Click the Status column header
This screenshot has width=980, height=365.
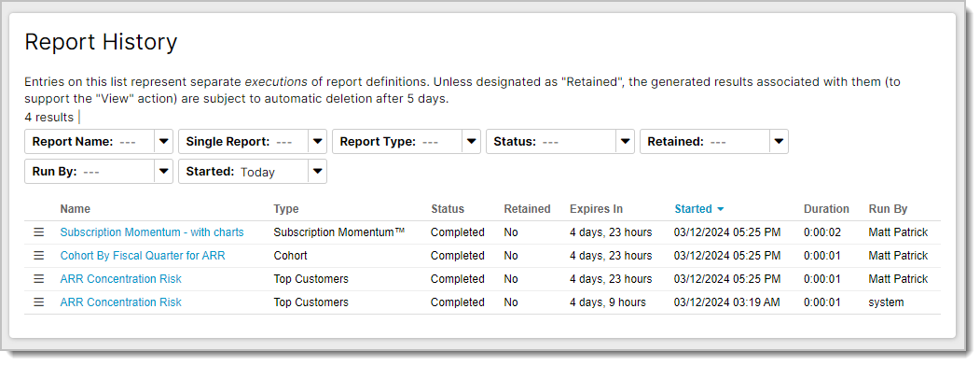coord(448,209)
